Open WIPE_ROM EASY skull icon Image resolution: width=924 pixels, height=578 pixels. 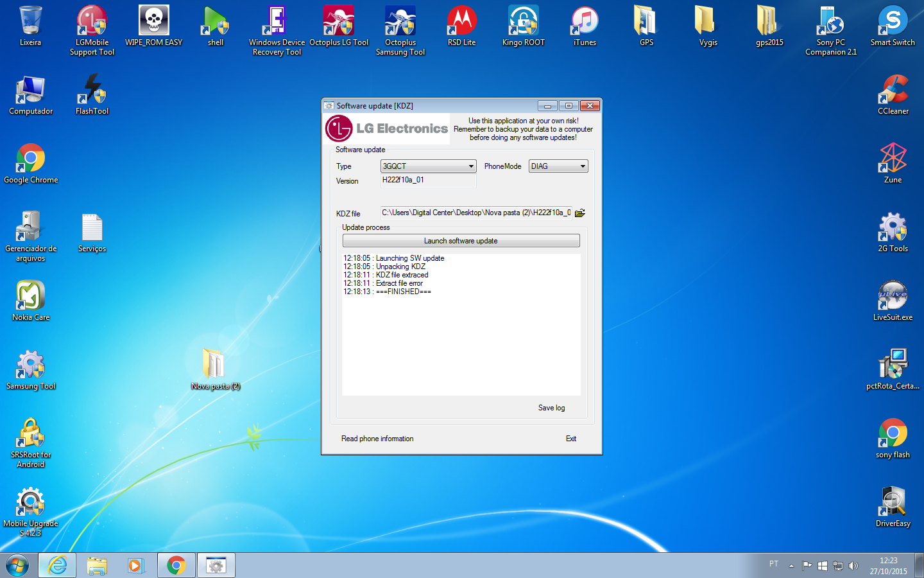tap(153, 26)
